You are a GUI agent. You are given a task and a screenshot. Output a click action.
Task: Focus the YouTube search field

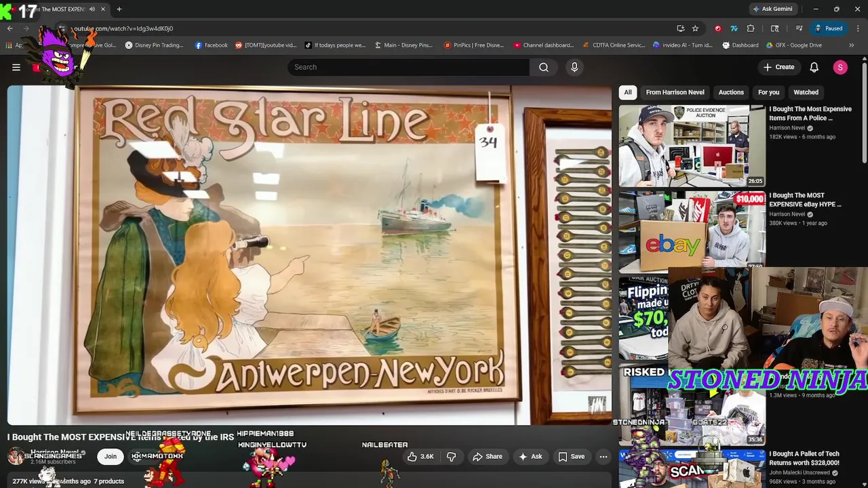click(408, 67)
